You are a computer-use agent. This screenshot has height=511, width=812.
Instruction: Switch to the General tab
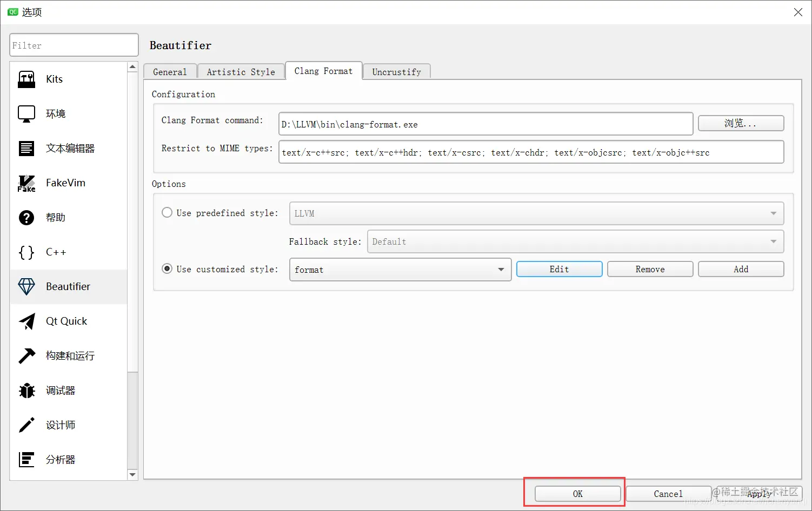[170, 72]
